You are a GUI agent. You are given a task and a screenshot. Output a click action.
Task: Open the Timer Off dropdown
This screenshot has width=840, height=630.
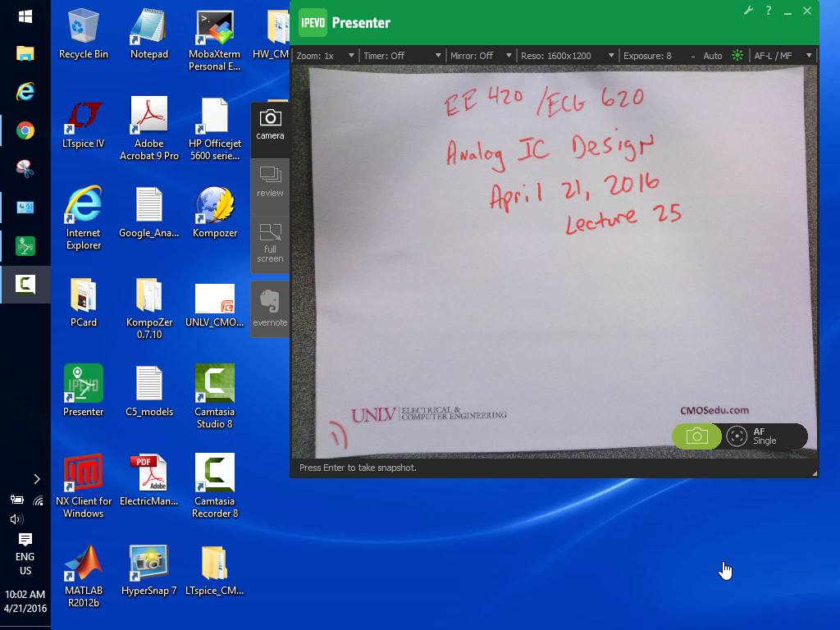403,56
